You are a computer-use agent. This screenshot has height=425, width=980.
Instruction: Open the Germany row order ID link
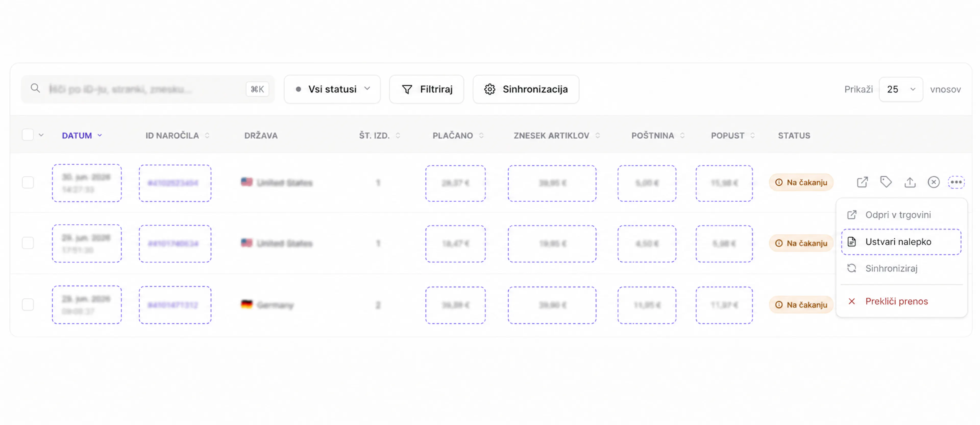(x=173, y=305)
